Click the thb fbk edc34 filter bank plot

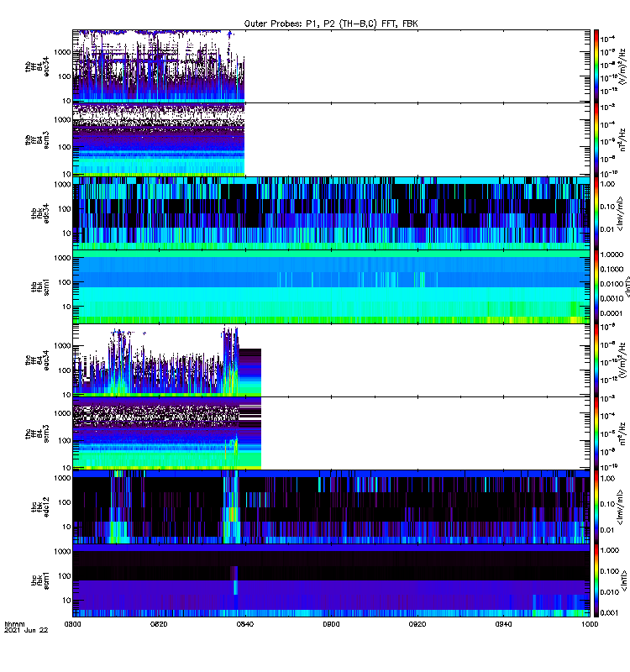[x=331, y=213]
